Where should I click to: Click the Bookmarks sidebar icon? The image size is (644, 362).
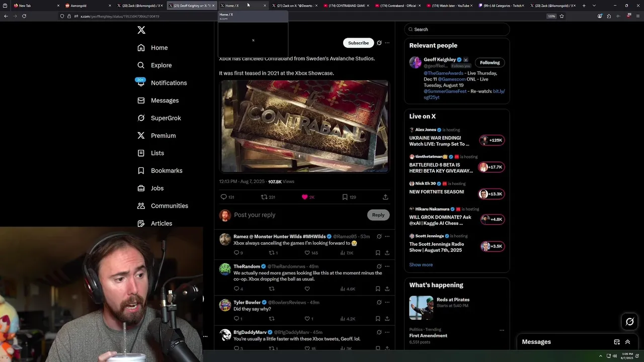[x=141, y=170]
